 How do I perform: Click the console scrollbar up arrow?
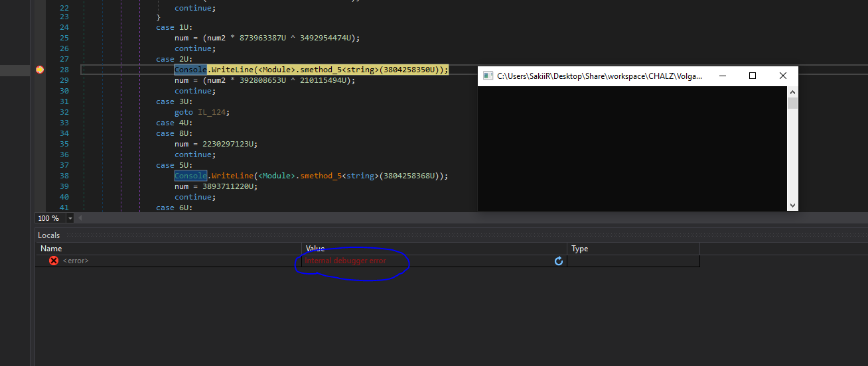792,92
